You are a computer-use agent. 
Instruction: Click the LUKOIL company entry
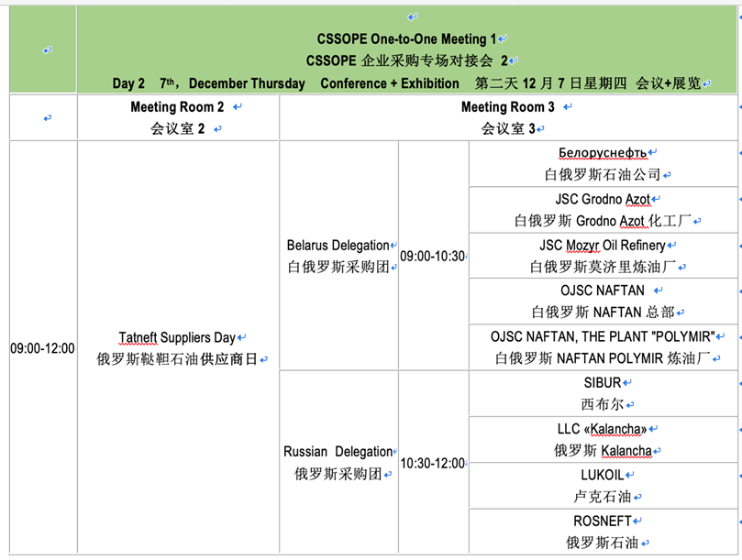pyautogui.click(x=602, y=475)
